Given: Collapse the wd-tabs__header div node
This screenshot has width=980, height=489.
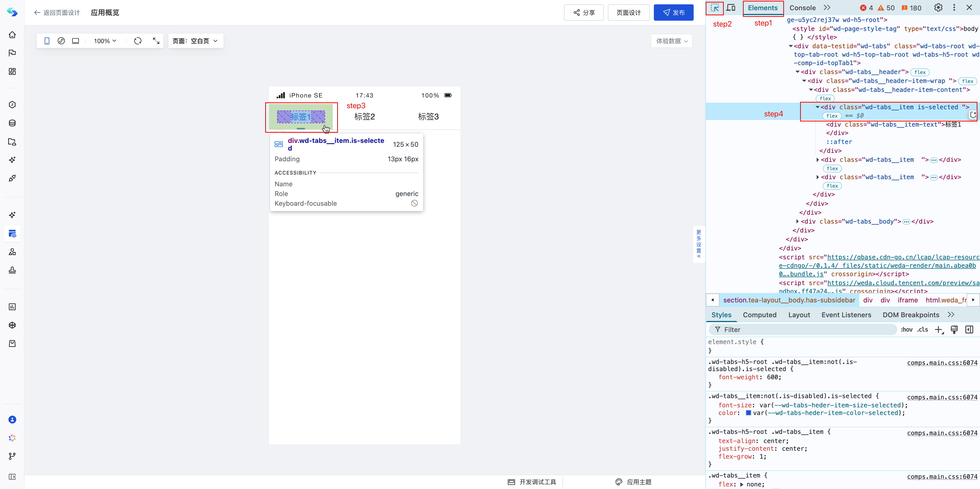Looking at the screenshot, I should pos(797,72).
